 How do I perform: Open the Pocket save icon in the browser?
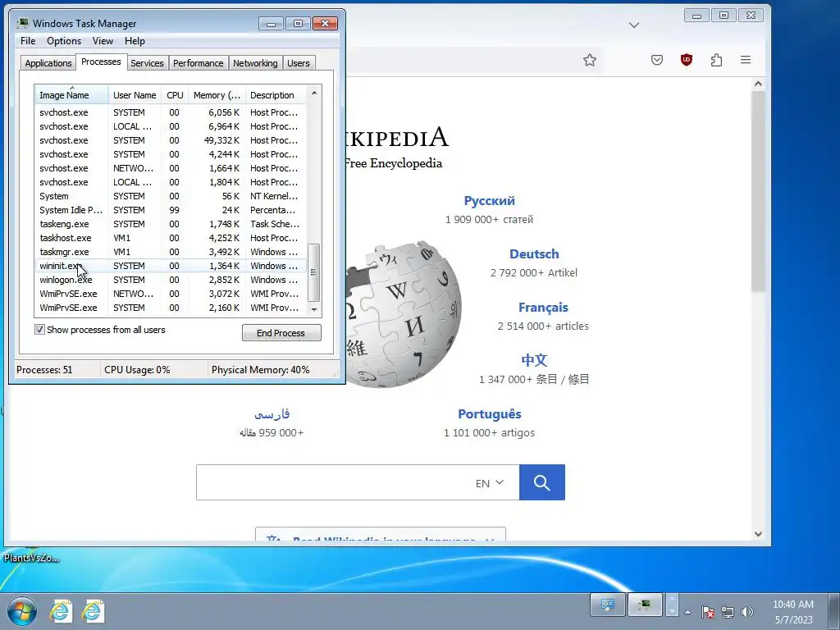point(657,60)
